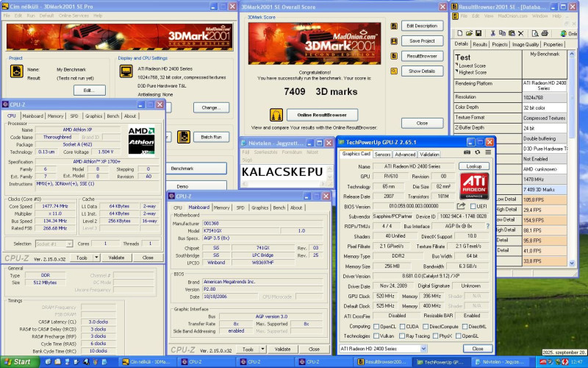
Task: Click the project icon next to Name field
Action: (16, 71)
